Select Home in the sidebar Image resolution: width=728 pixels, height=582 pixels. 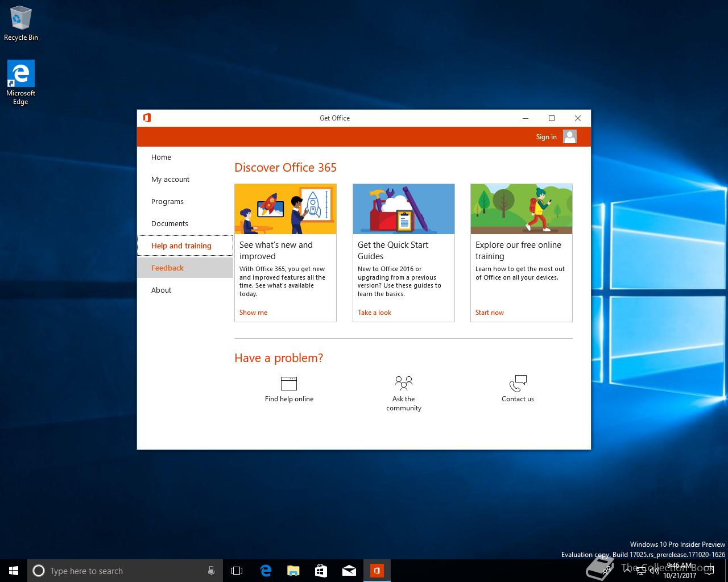coord(185,157)
